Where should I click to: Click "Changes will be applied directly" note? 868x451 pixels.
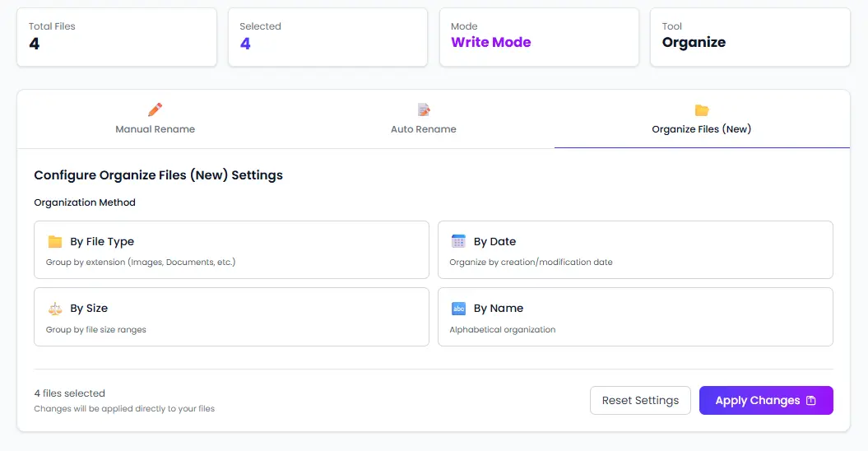124,409
